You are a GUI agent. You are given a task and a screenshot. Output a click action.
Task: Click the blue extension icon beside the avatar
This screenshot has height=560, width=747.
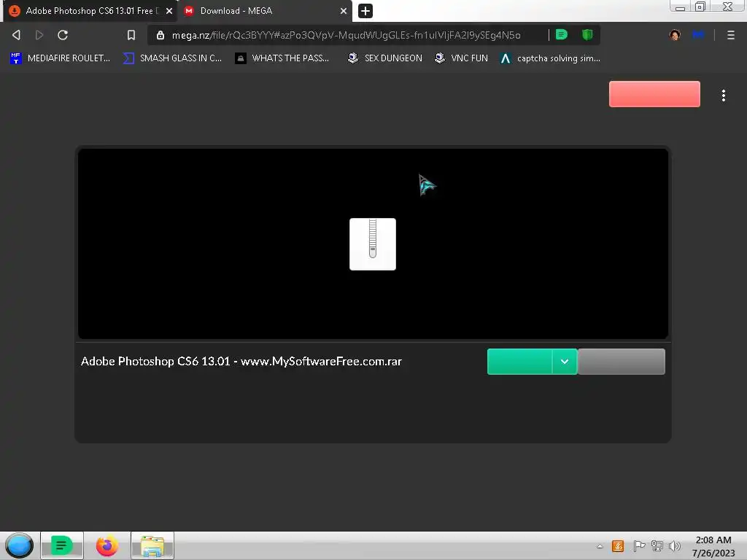698,34
